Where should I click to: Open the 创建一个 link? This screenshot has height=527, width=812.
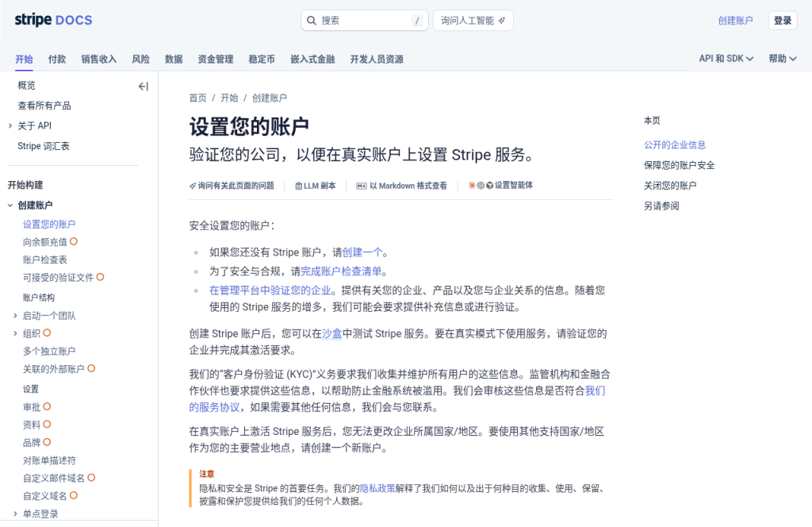362,252
